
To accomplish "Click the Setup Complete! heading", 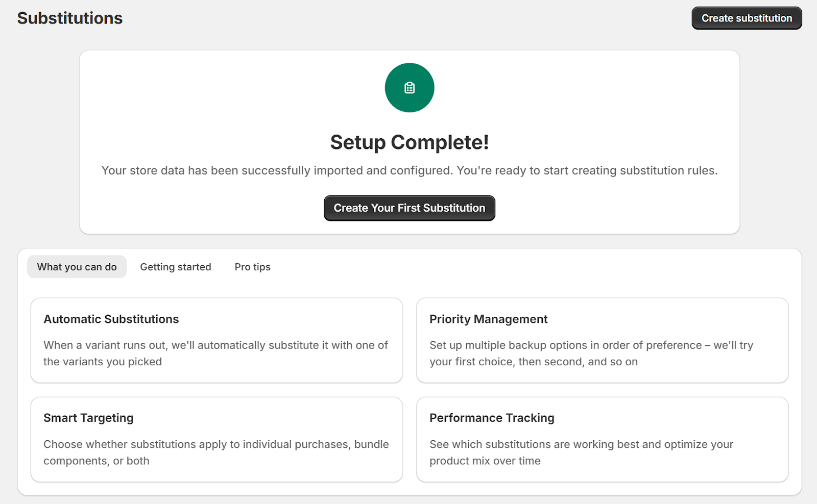I will click(x=410, y=142).
